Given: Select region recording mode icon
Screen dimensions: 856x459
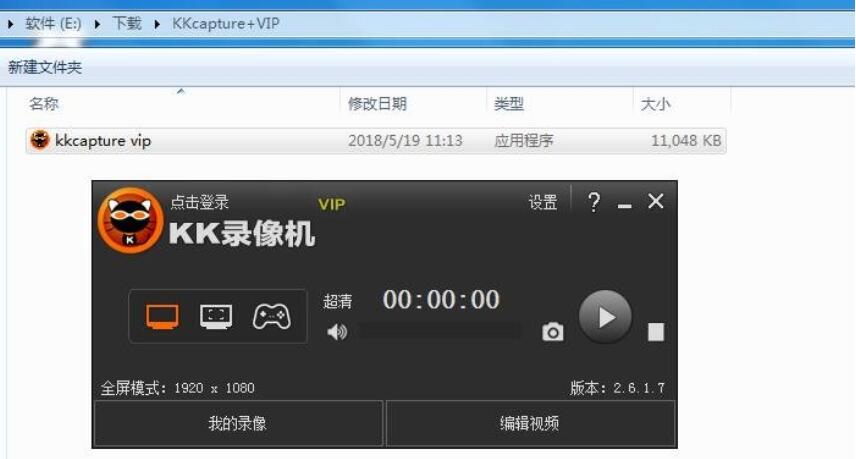Looking at the screenshot, I should [216, 317].
